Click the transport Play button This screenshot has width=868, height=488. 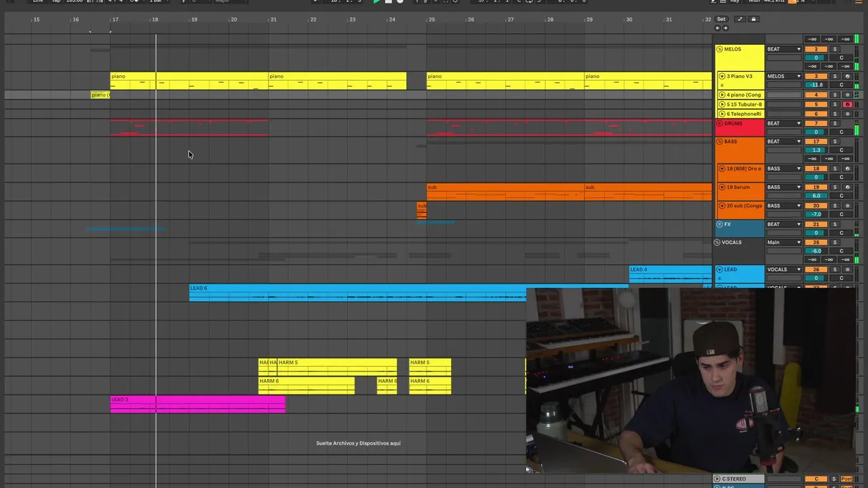[376, 1]
